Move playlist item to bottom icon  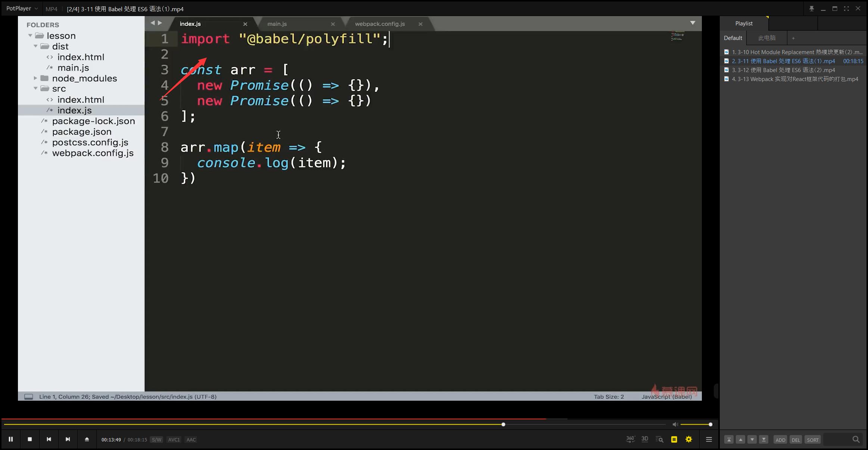(764, 440)
